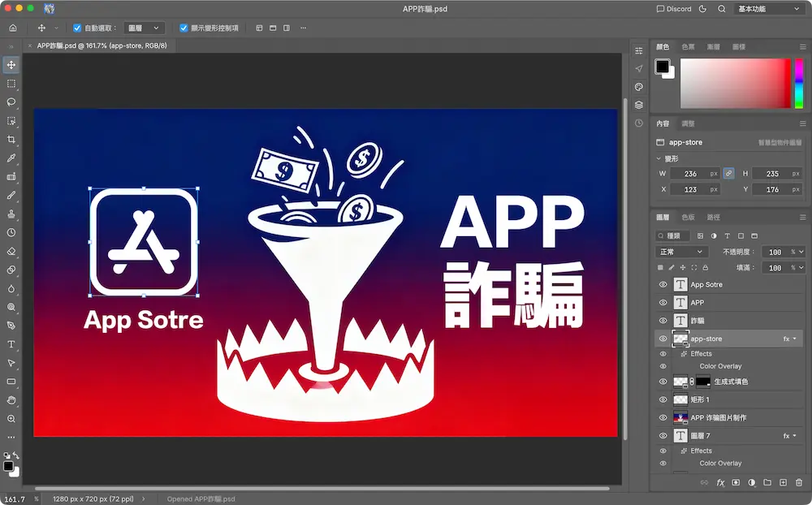
Task: Switch to the 路徑 tab
Action: [714, 217]
